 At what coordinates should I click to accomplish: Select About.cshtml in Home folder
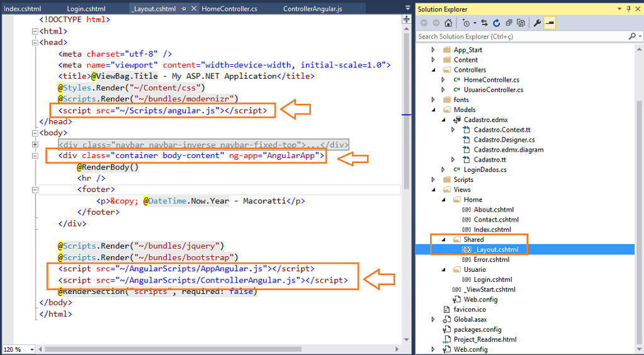click(494, 210)
